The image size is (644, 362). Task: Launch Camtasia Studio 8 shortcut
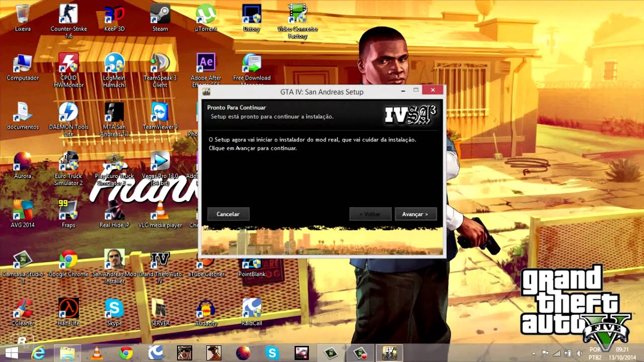(x=23, y=267)
